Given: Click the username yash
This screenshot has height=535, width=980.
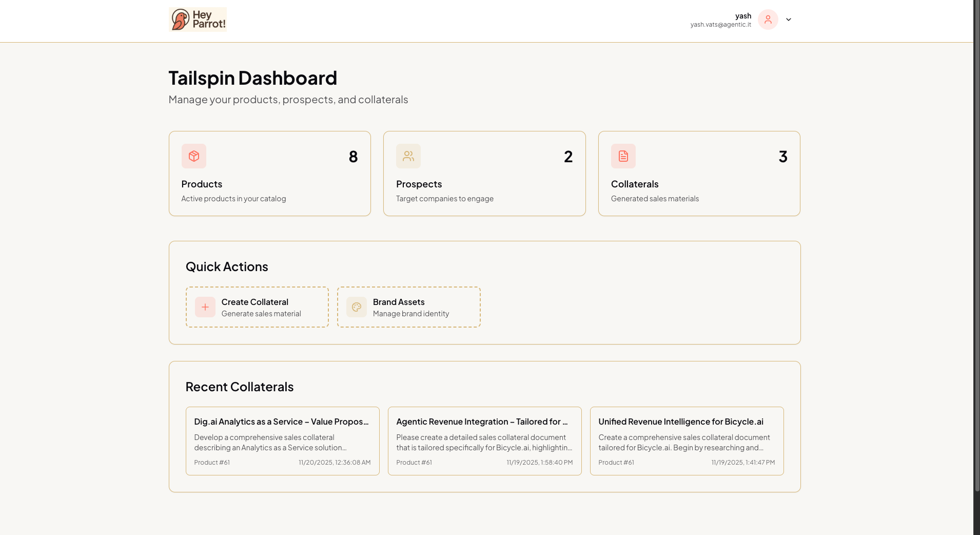Looking at the screenshot, I should (743, 16).
